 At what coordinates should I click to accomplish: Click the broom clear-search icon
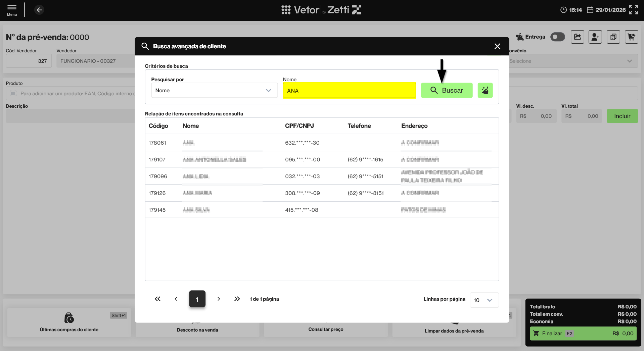[x=485, y=90]
